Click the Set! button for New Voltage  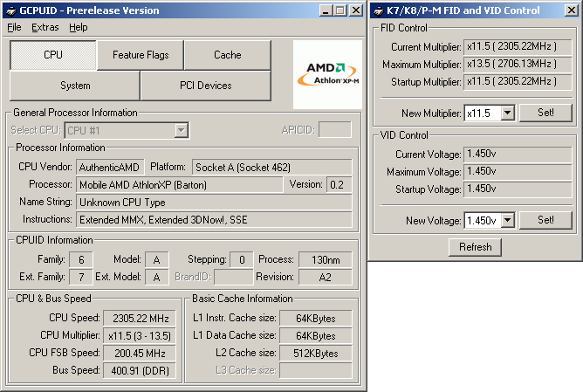pos(545,220)
